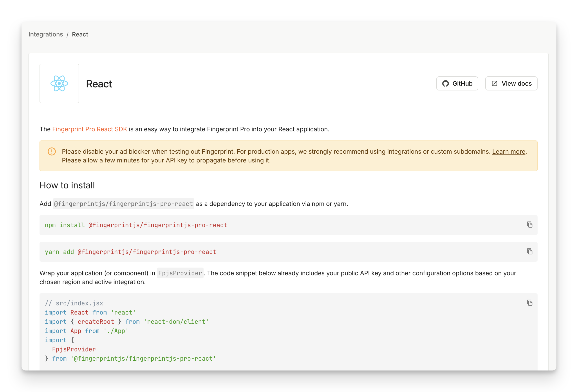Click the ad blocker warning banner
Viewport: 578px width, 392px height.
[289, 156]
